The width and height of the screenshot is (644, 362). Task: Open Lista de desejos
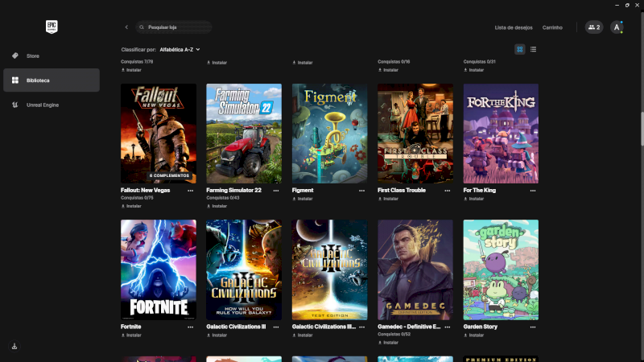point(514,27)
